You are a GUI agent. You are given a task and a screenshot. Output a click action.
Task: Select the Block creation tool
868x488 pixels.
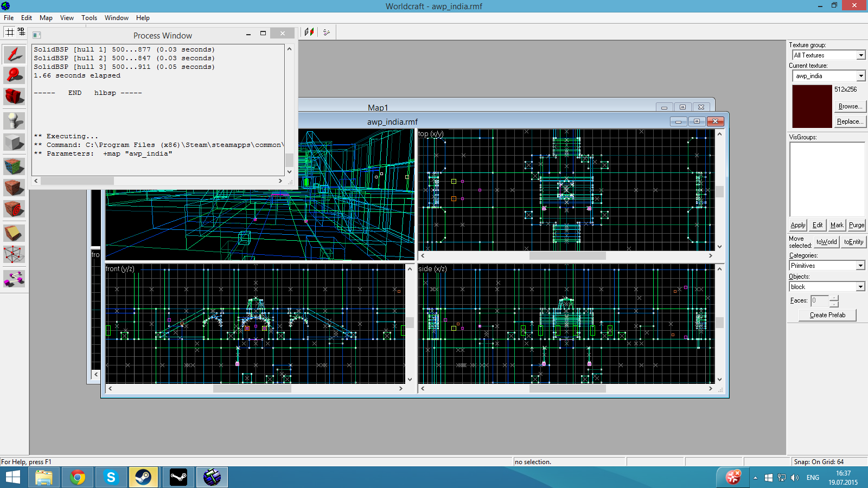[x=14, y=142]
